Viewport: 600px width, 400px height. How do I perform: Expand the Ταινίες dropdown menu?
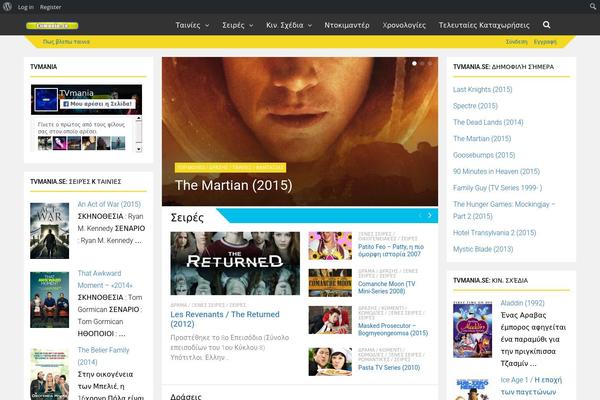[x=192, y=25]
